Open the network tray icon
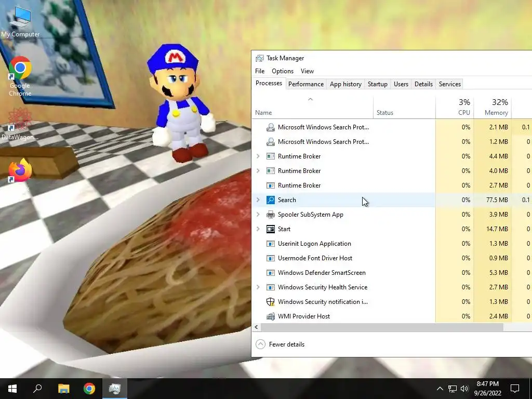This screenshot has height=399, width=532. [453, 389]
